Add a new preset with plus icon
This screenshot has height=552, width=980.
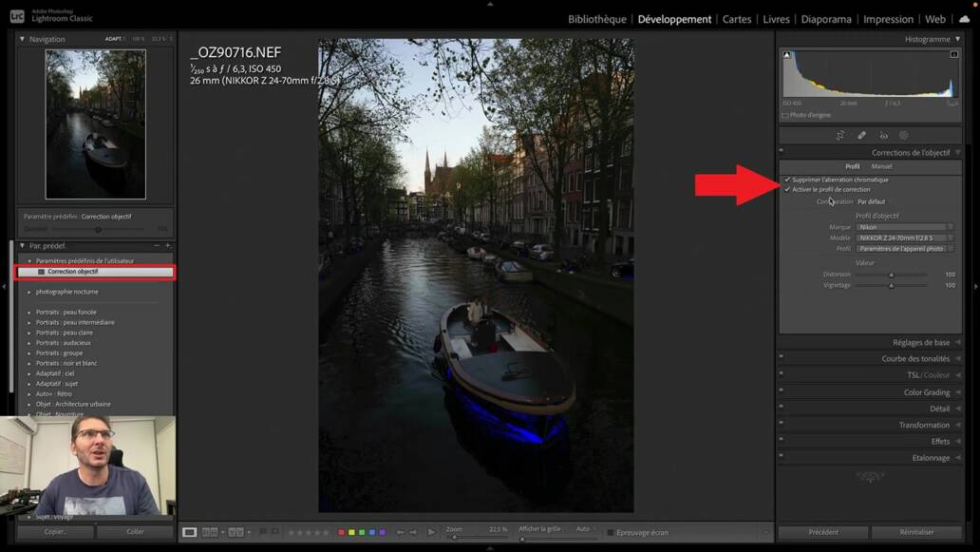168,246
